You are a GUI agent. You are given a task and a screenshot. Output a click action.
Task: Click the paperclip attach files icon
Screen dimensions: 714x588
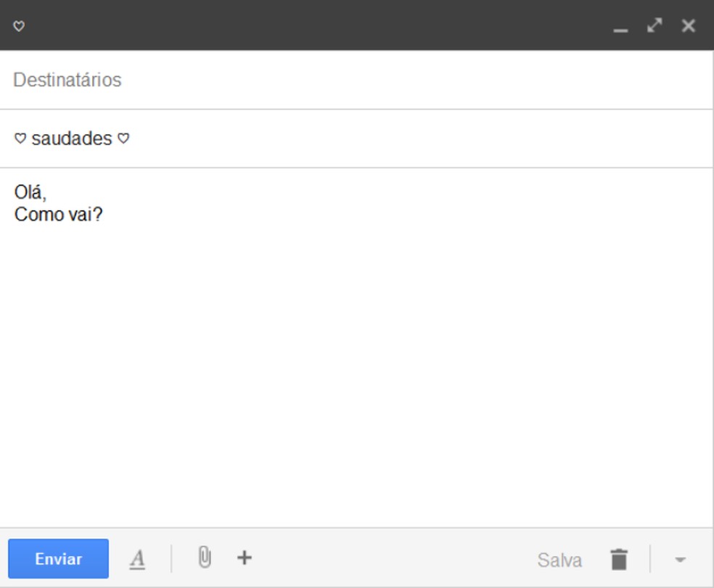coord(205,558)
